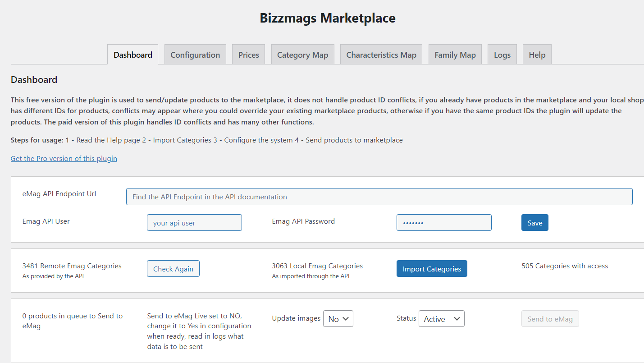This screenshot has width=644, height=363.
Task: Open the Status dropdown set to Active
Action: pos(441,318)
